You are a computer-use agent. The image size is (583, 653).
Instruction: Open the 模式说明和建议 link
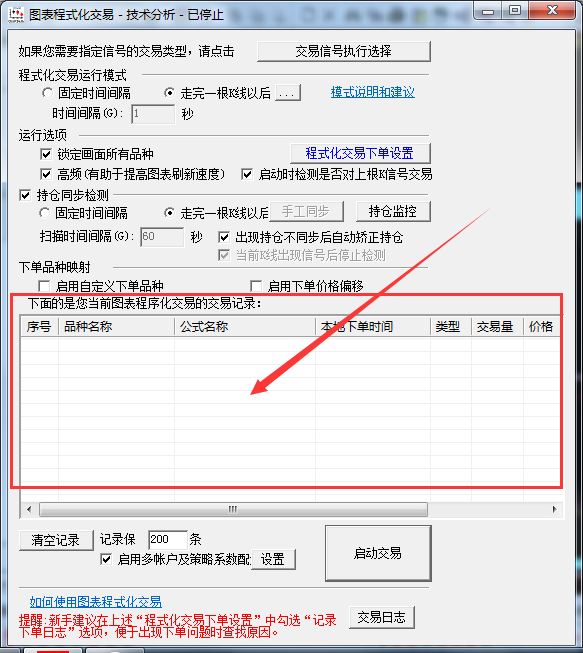click(373, 92)
